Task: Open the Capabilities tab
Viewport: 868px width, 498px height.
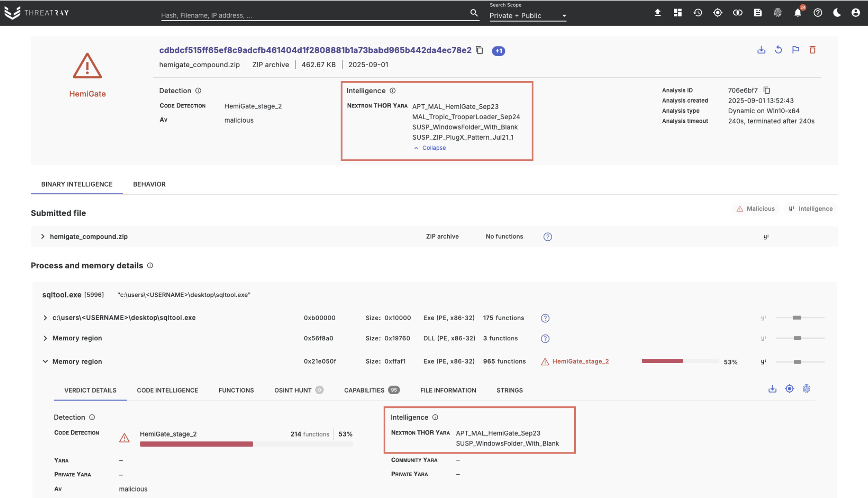Action: click(x=372, y=390)
